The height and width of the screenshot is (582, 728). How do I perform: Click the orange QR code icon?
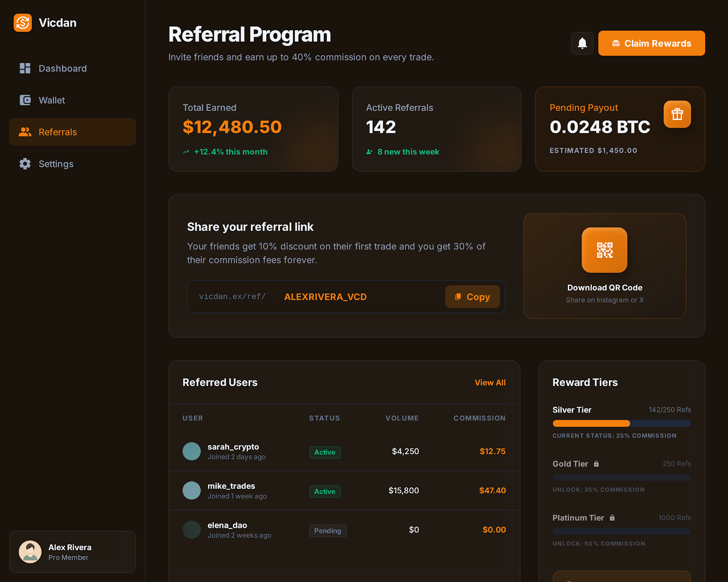point(604,250)
